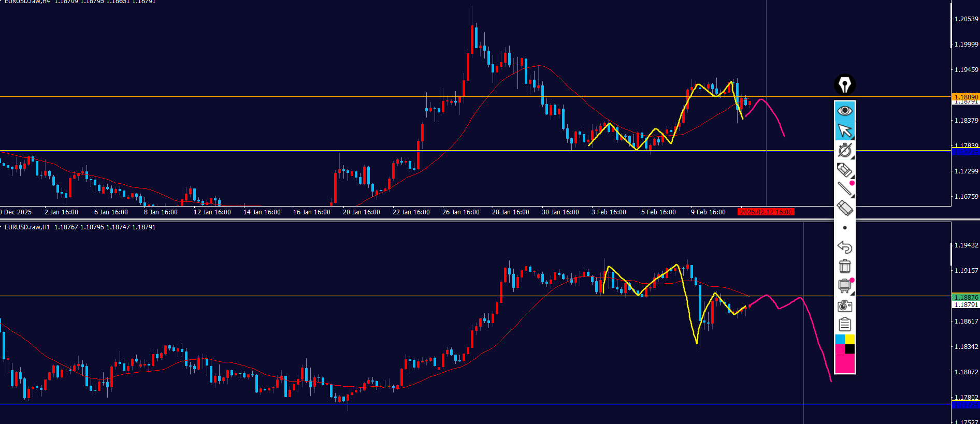
Task: Click the brush size dot
Action: [845, 228]
